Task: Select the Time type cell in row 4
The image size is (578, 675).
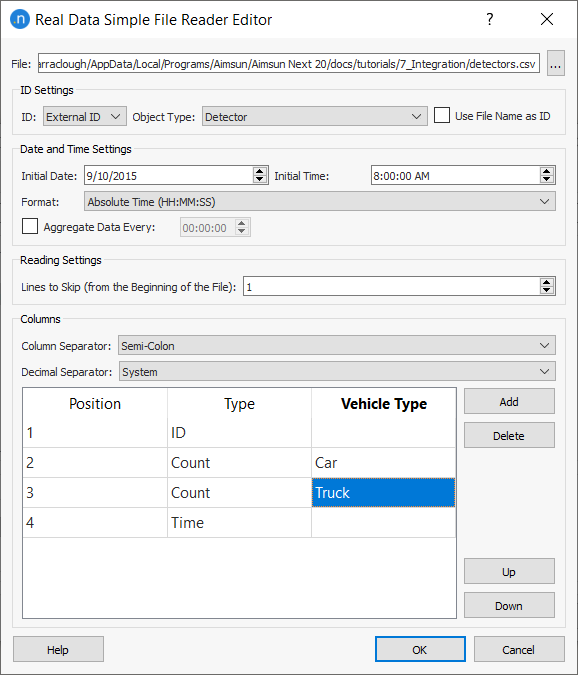Action: [x=239, y=523]
